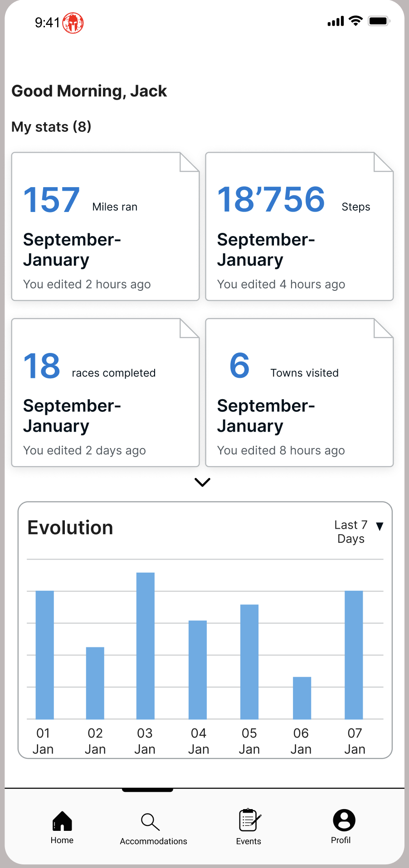
Task: Open the 6 Towns visited card
Action: pos(299,393)
